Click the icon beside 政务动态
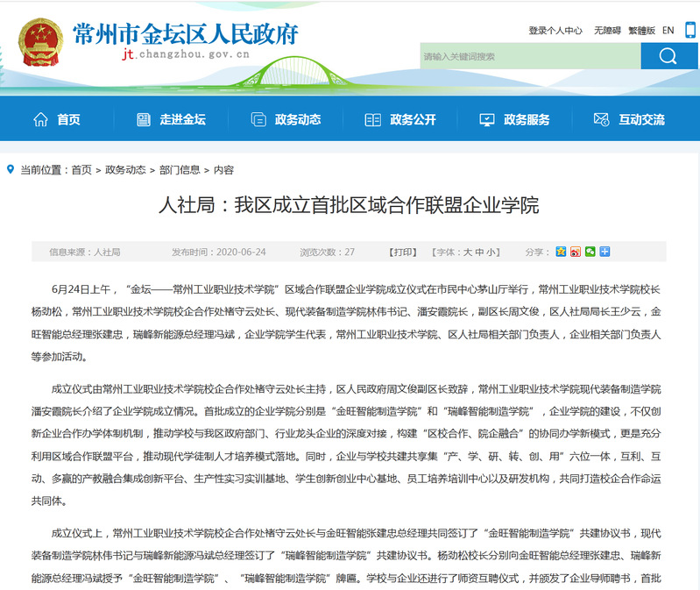The image size is (700, 590). tap(258, 119)
